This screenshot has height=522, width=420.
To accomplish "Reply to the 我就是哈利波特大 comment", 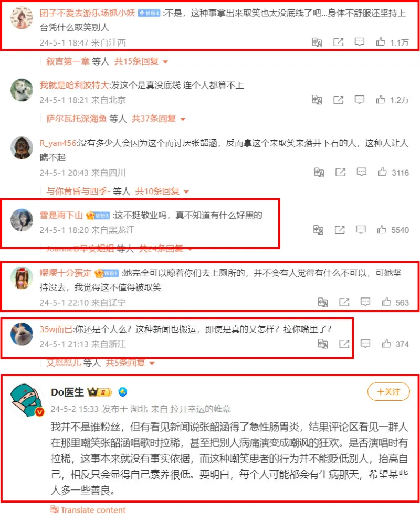I will pyautogui.click(x=360, y=100).
